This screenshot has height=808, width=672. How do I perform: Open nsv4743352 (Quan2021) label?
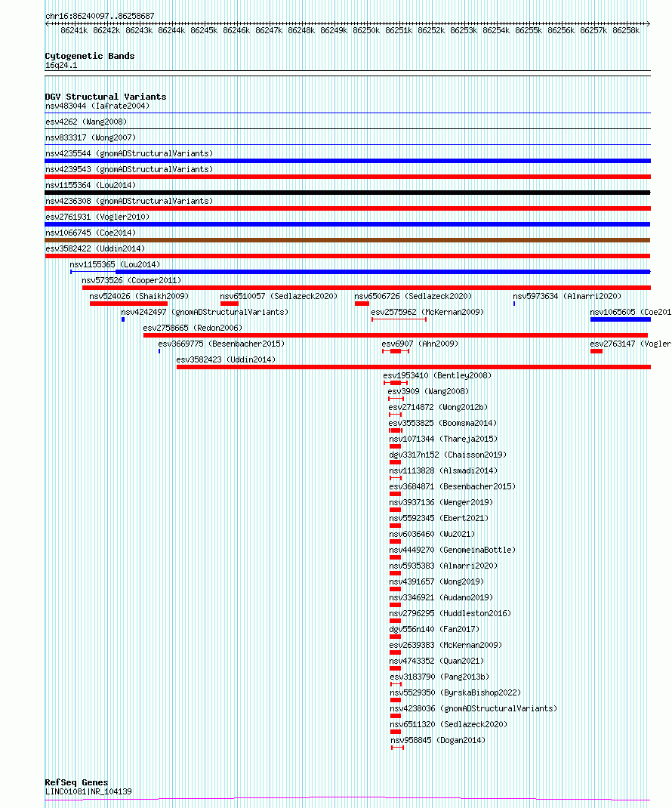coord(437,662)
